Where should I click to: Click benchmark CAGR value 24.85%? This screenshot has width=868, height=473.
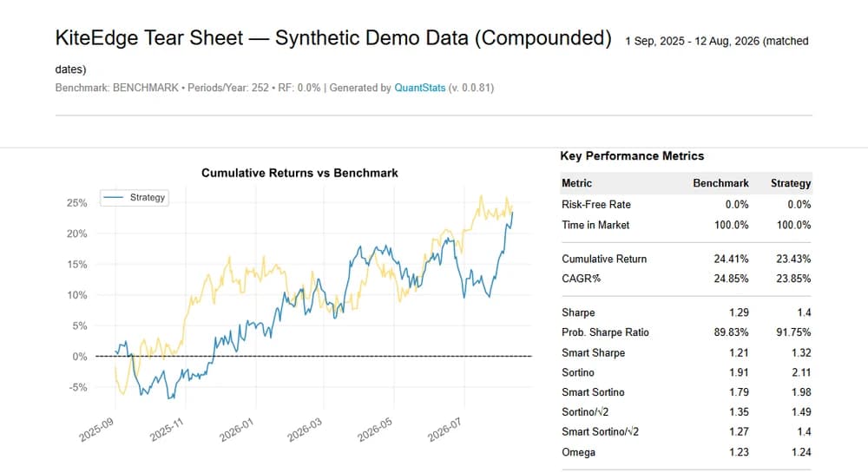click(731, 279)
